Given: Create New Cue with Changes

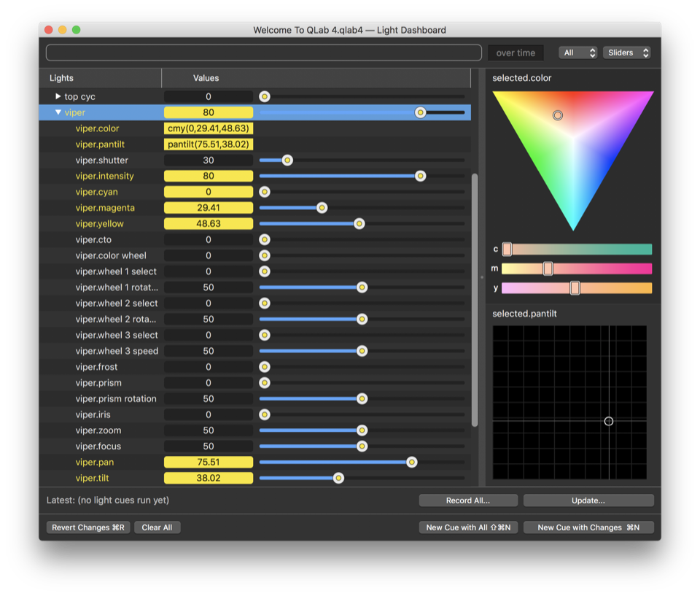Looking at the screenshot, I should point(588,527).
